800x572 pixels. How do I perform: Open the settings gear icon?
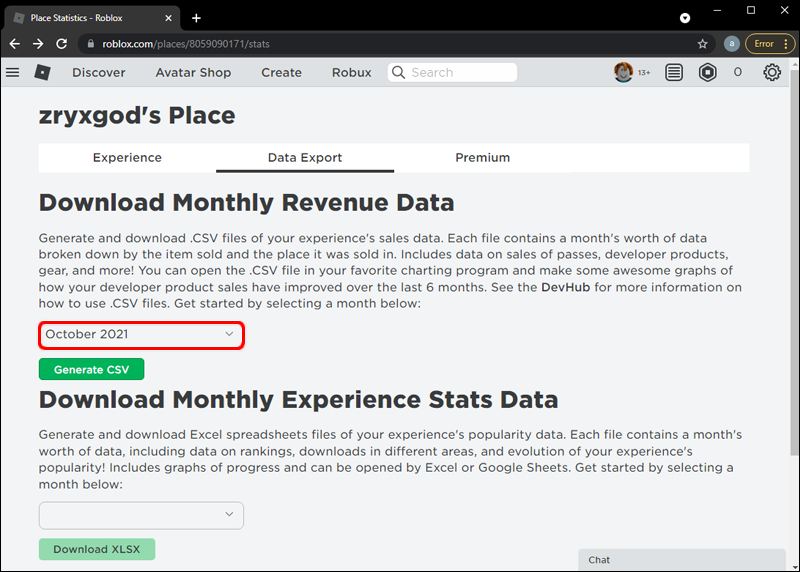click(x=772, y=72)
